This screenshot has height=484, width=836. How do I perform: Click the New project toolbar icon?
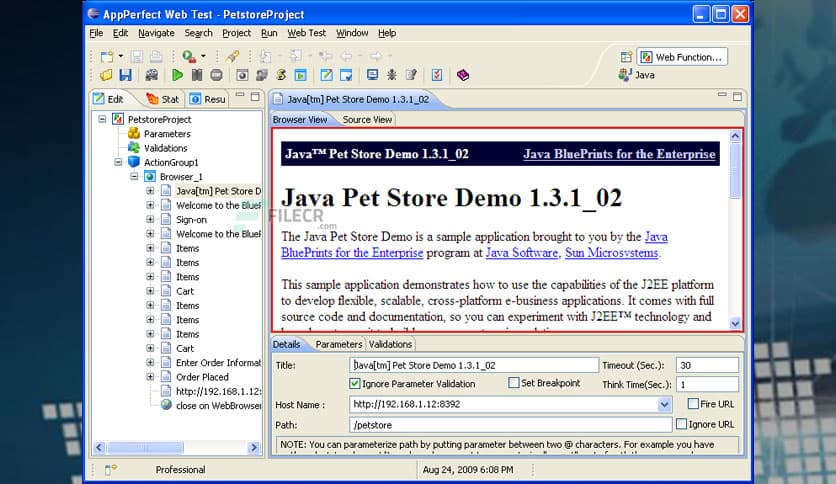click(x=107, y=56)
